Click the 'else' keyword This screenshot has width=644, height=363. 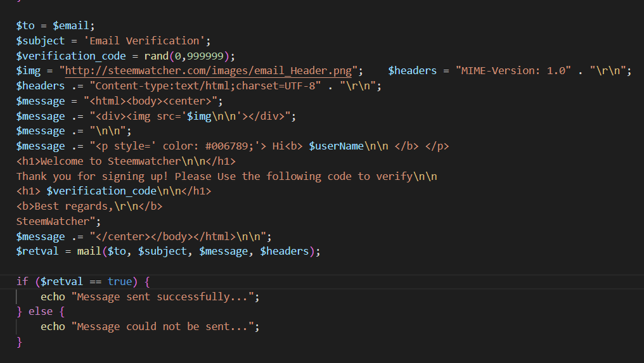click(x=41, y=312)
